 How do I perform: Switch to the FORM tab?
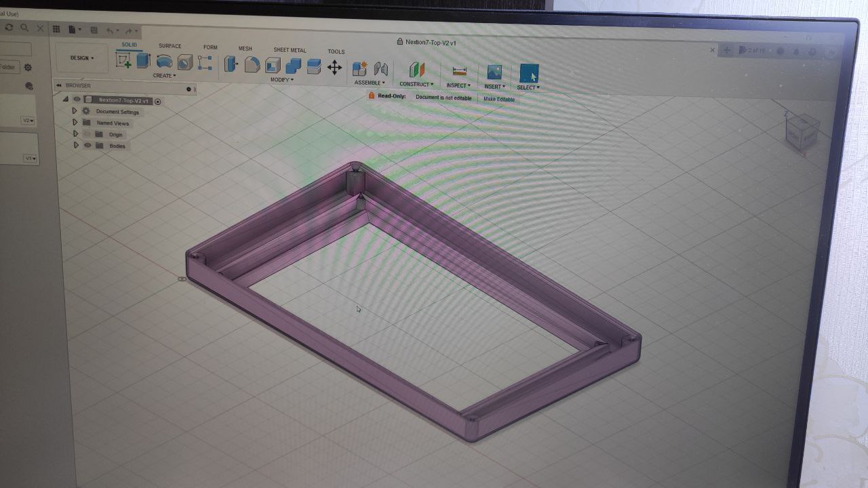click(210, 47)
